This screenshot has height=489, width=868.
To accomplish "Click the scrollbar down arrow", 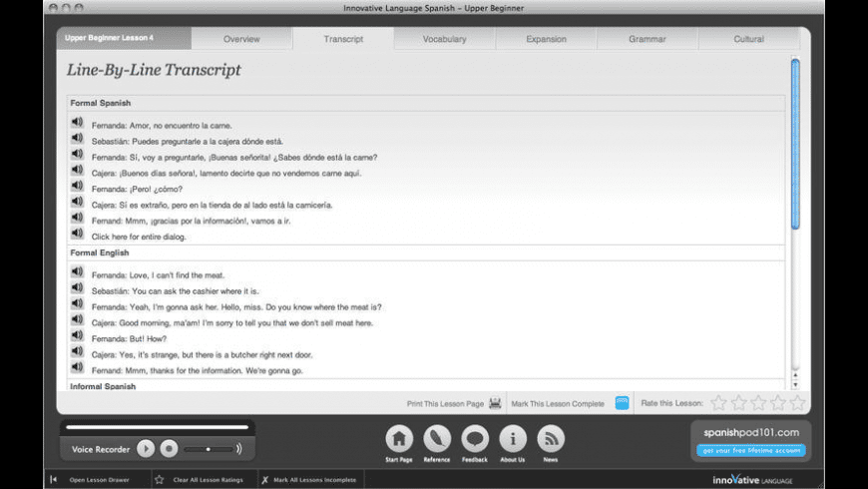I will [795, 385].
